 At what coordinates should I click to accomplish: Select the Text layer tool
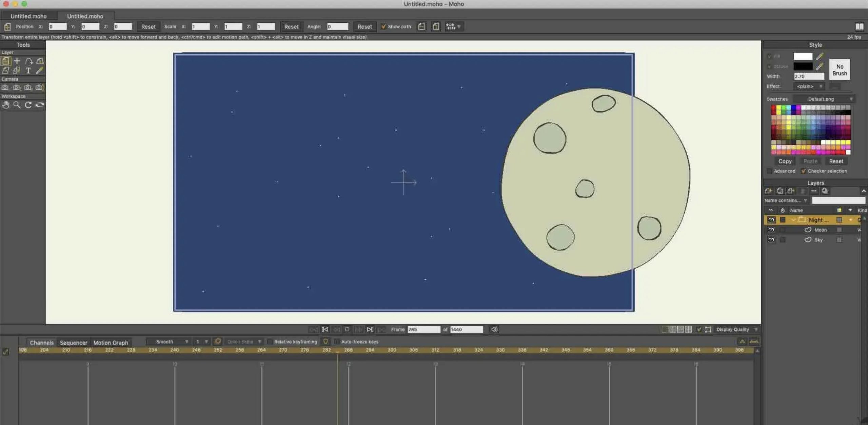(28, 71)
